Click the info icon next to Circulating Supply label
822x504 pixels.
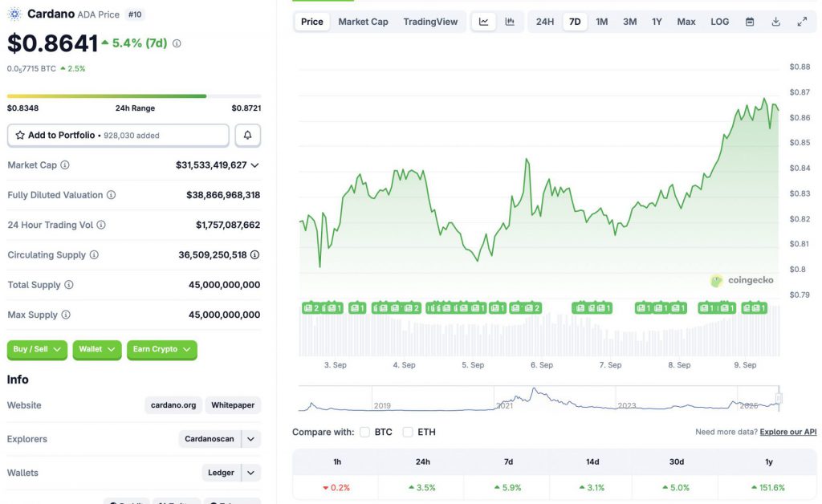[94, 254]
